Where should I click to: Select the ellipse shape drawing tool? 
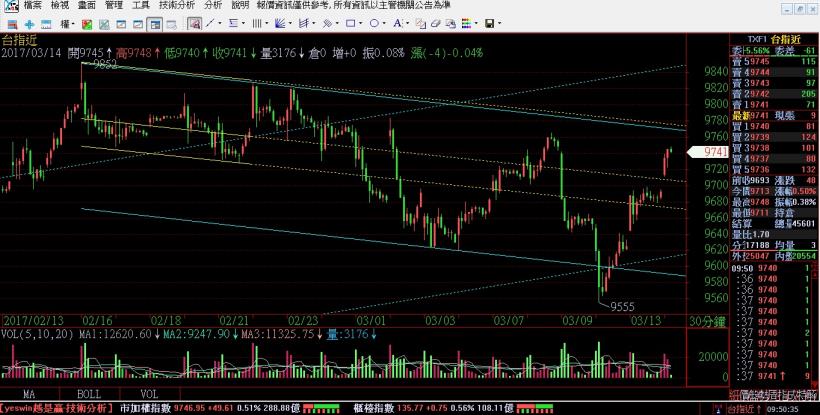(x=374, y=23)
